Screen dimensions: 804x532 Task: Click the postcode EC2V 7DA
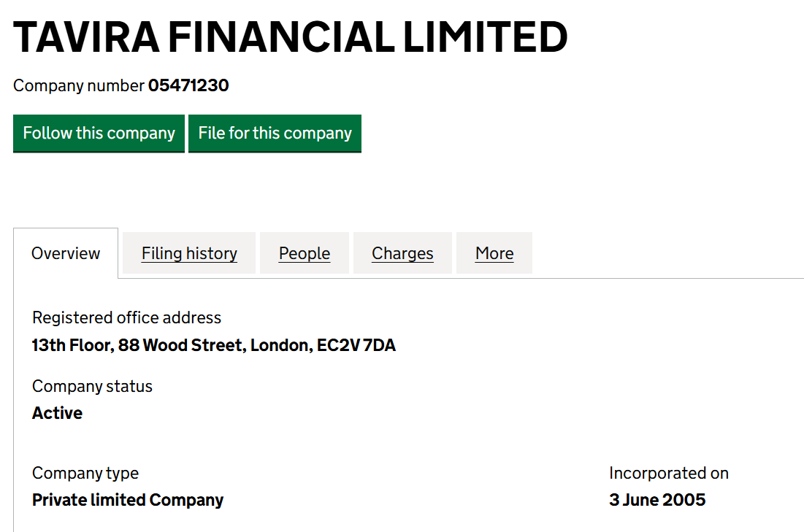pyautogui.click(x=356, y=345)
